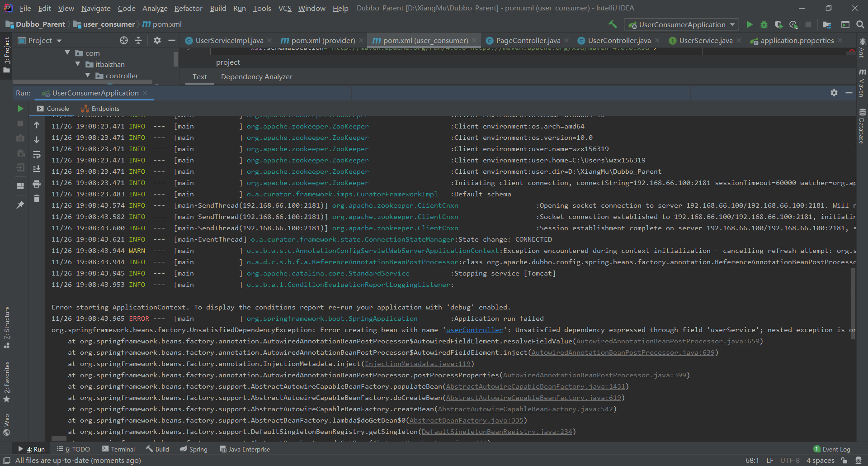Switch to Dependency Analyzer tab

pyautogui.click(x=256, y=76)
